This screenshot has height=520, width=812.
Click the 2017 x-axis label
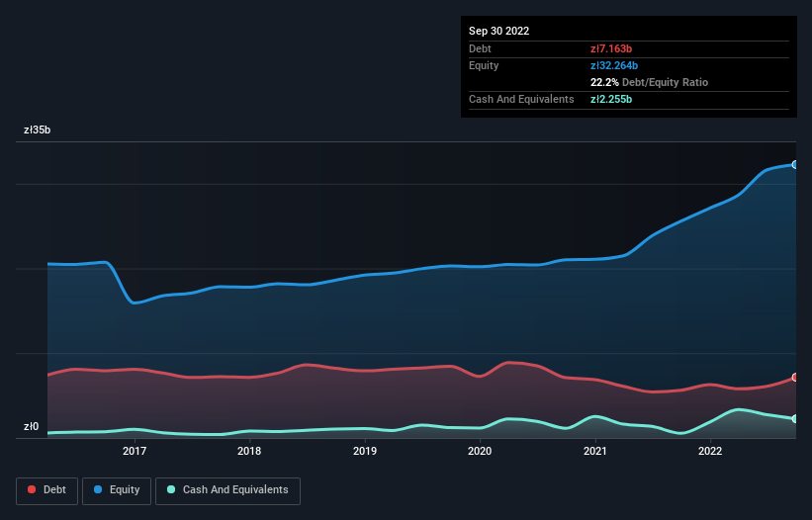pyautogui.click(x=135, y=451)
